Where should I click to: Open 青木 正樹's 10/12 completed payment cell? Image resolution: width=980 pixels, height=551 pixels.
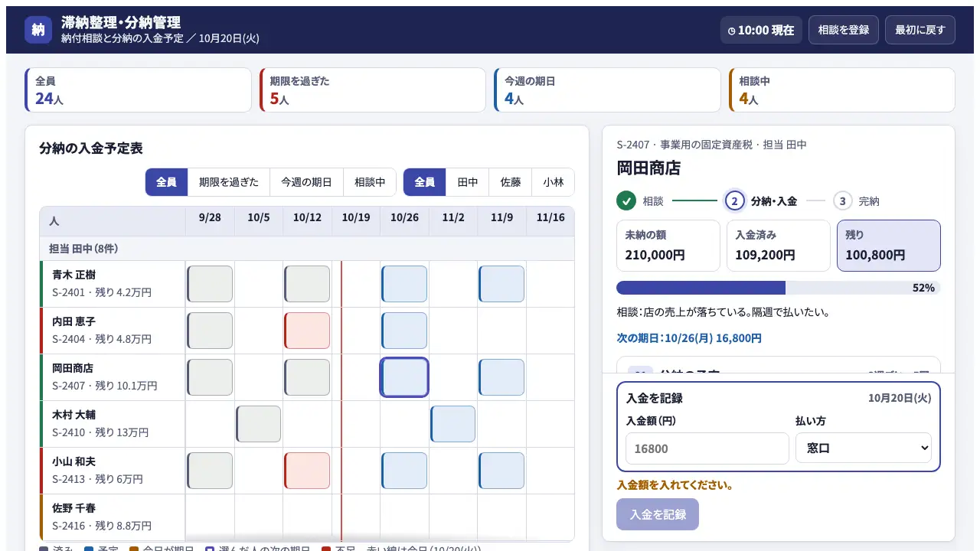coord(307,284)
